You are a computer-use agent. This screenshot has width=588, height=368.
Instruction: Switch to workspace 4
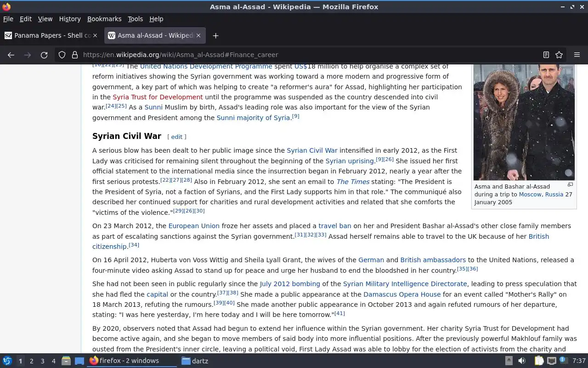53,361
